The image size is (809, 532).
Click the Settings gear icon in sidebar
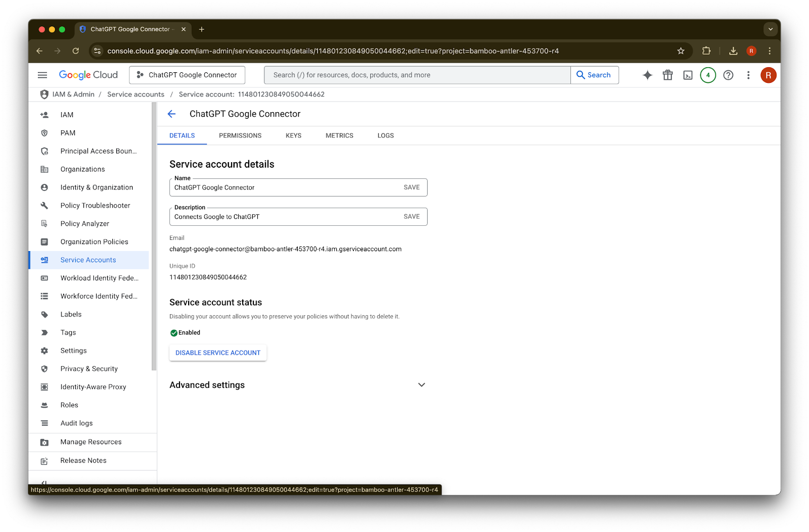coord(44,351)
